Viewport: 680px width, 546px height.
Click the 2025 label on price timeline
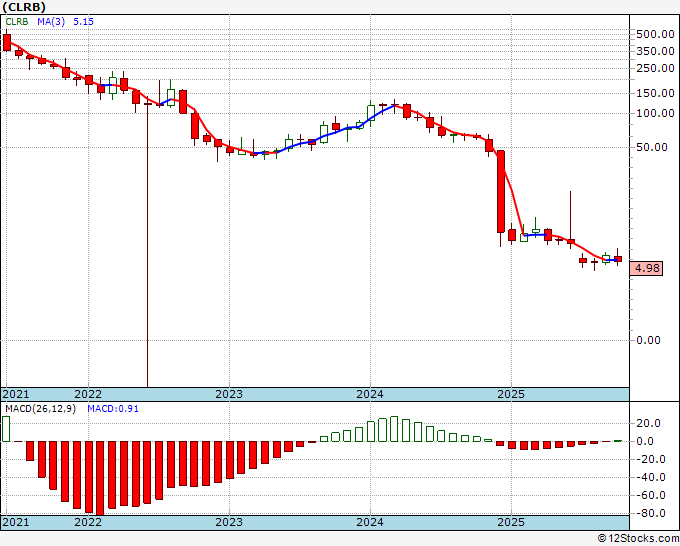pos(511,394)
